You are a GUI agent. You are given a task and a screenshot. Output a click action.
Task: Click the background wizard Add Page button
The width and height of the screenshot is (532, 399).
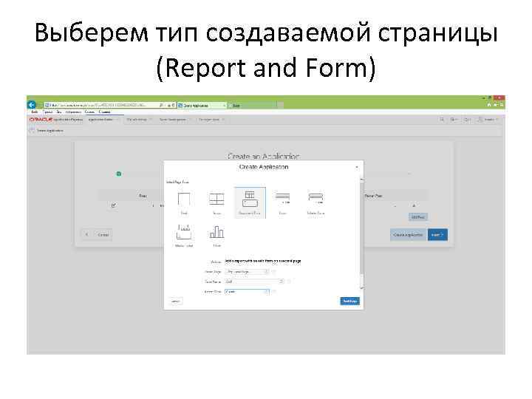coord(418,216)
